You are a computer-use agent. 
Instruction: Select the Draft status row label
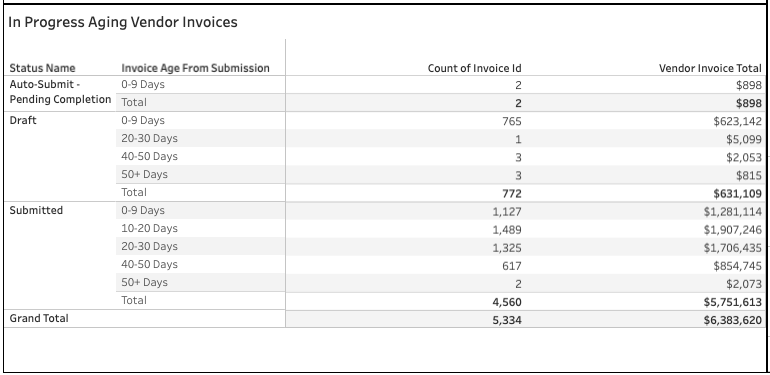(x=23, y=120)
